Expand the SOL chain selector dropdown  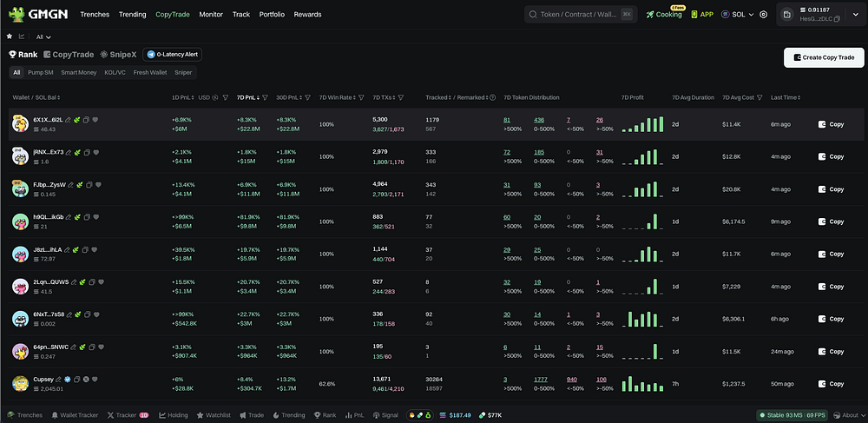coord(739,15)
